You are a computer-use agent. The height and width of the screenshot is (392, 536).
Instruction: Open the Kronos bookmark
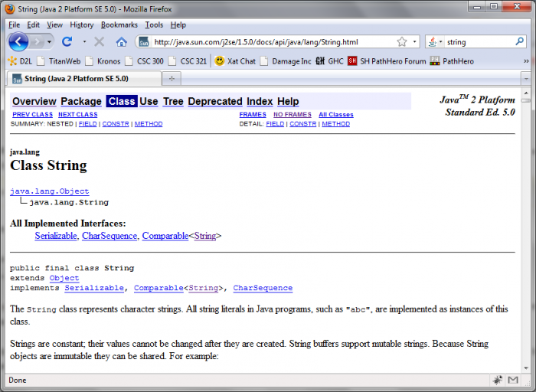coord(103,61)
